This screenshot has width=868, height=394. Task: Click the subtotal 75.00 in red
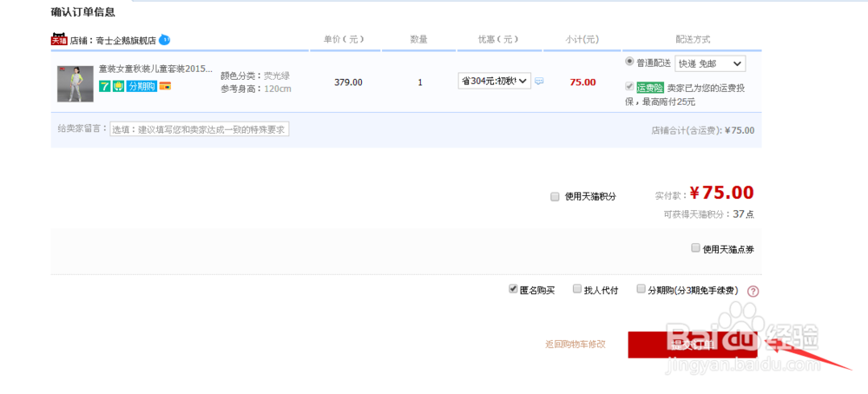click(582, 82)
